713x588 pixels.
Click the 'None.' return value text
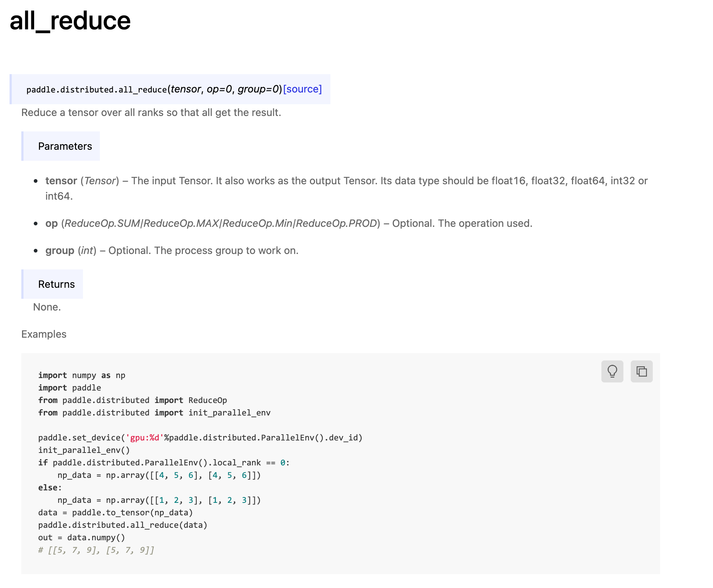(47, 307)
